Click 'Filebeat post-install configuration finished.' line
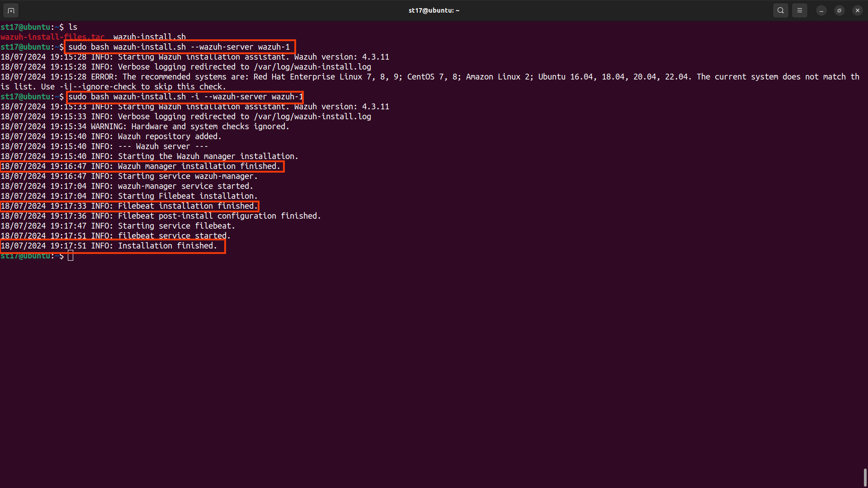 [161, 216]
